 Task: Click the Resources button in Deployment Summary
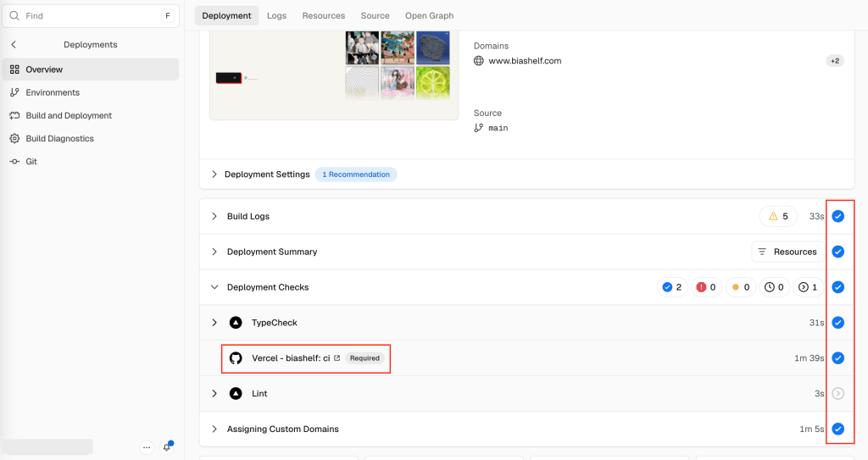pyautogui.click(x=787, y=252)
